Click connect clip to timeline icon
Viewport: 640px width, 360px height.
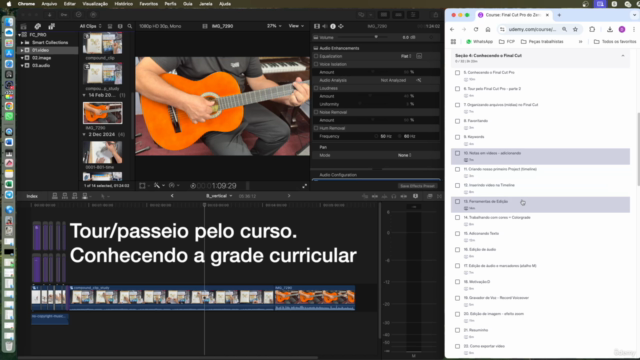click(55, 196)
